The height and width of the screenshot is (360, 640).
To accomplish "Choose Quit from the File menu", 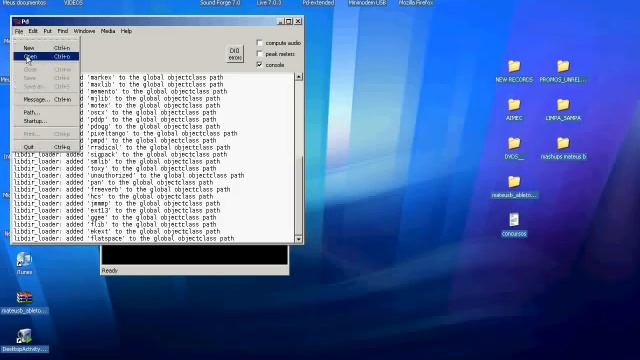I will click(x=46, y=147).
